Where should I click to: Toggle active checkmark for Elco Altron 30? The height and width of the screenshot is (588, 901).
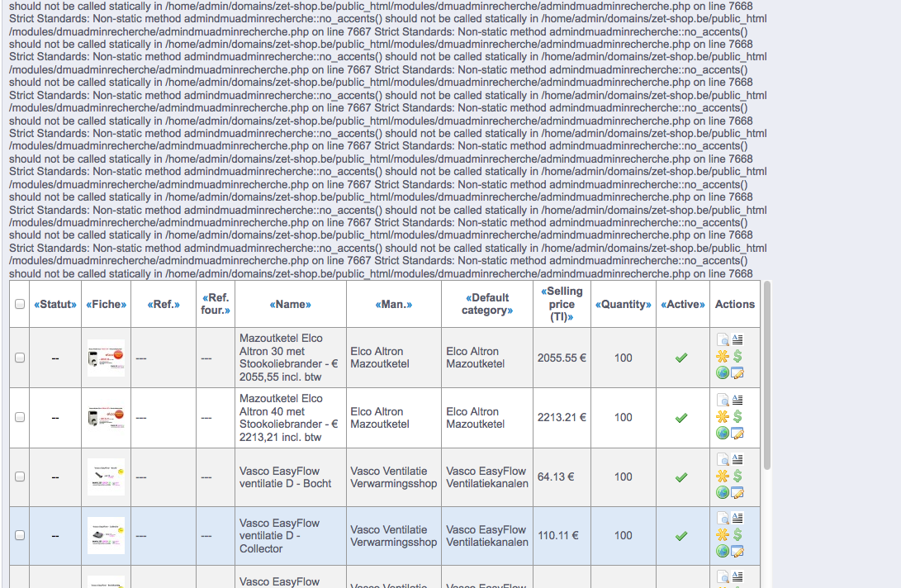pyautogui.click(x=681, y=358)
